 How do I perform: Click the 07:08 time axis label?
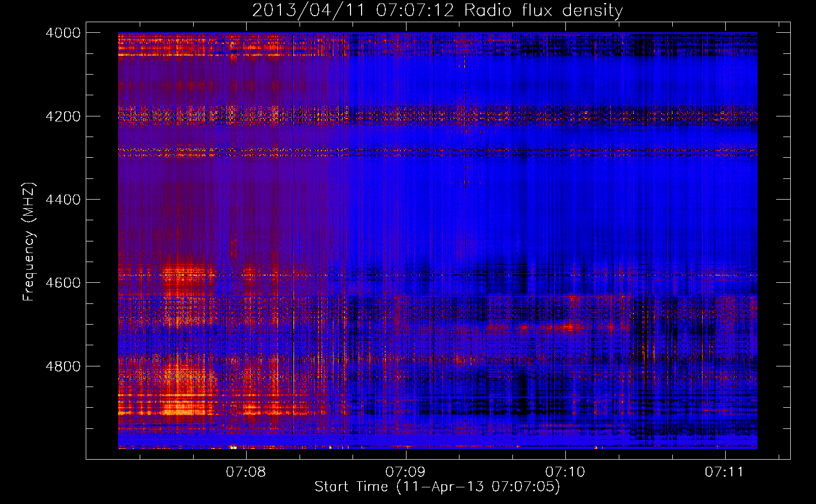point(246,472)
